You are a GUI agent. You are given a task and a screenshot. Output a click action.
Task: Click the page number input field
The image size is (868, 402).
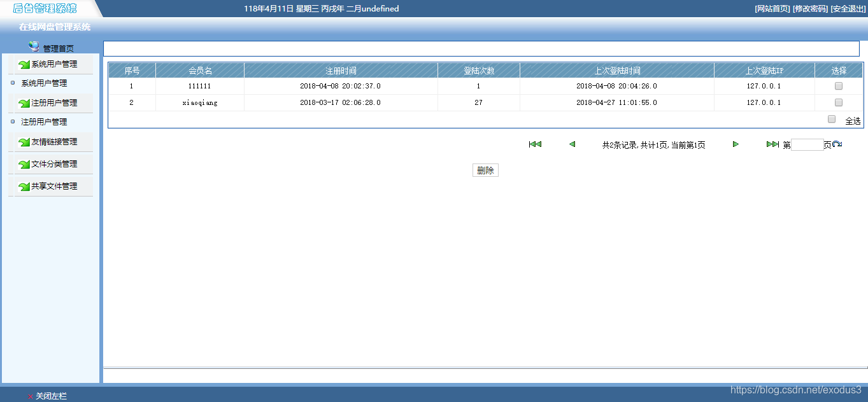[x=807, y=144]
